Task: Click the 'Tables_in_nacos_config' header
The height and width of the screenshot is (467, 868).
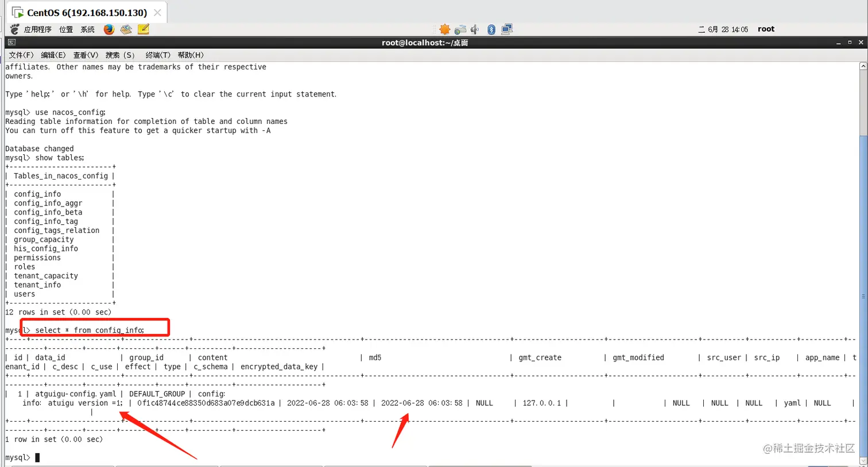Action: (61, 176)
